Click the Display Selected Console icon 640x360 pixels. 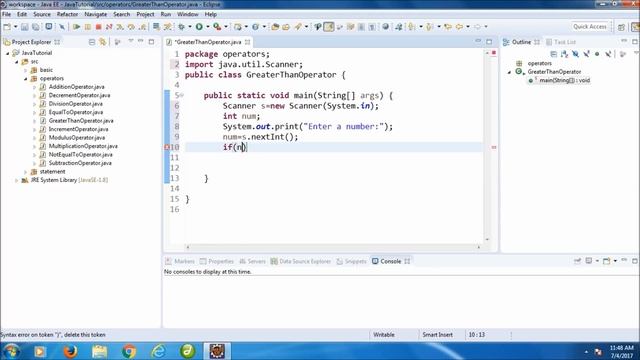(589, 261)
